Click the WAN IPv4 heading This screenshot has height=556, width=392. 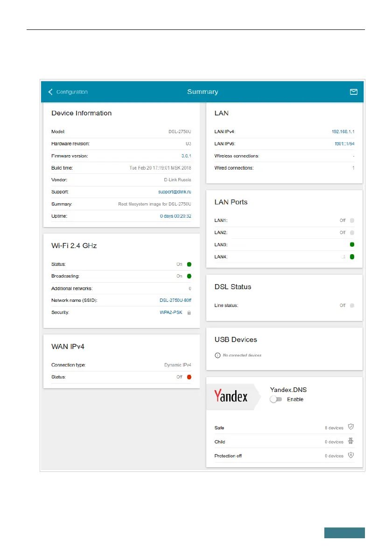tap(68, 346)
